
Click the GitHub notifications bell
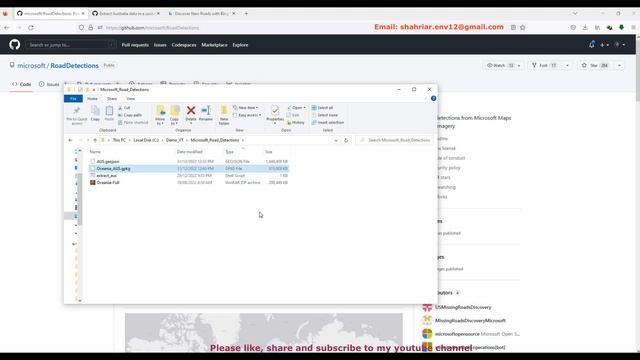pyautogui.click(x=592, y=44)
